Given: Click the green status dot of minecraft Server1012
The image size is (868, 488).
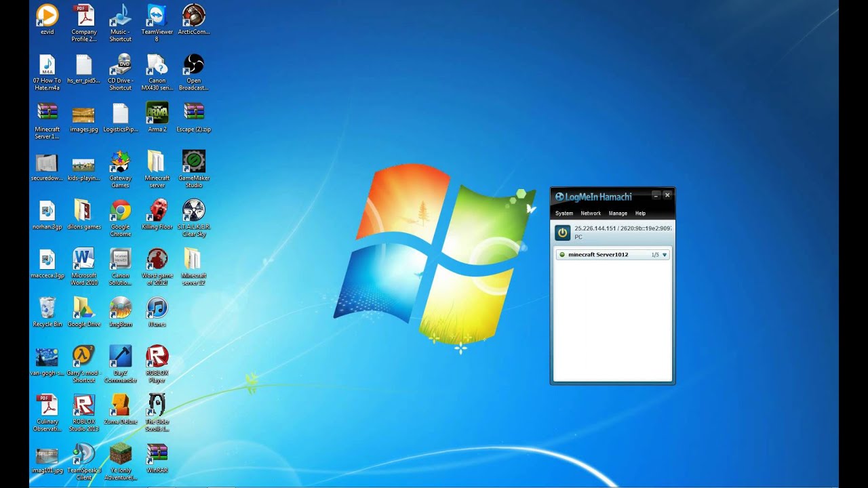Looking at the screenshot, I should click(x=561, y=255).
